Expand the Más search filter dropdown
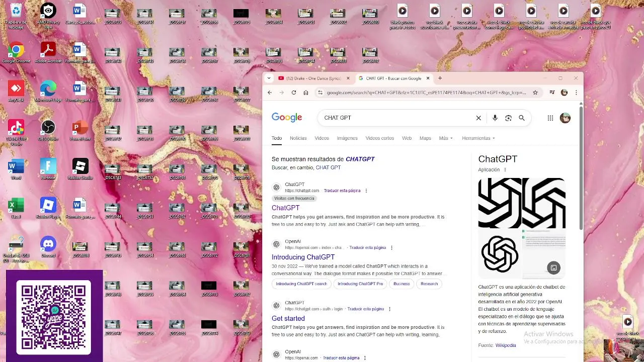 point(446,138)
